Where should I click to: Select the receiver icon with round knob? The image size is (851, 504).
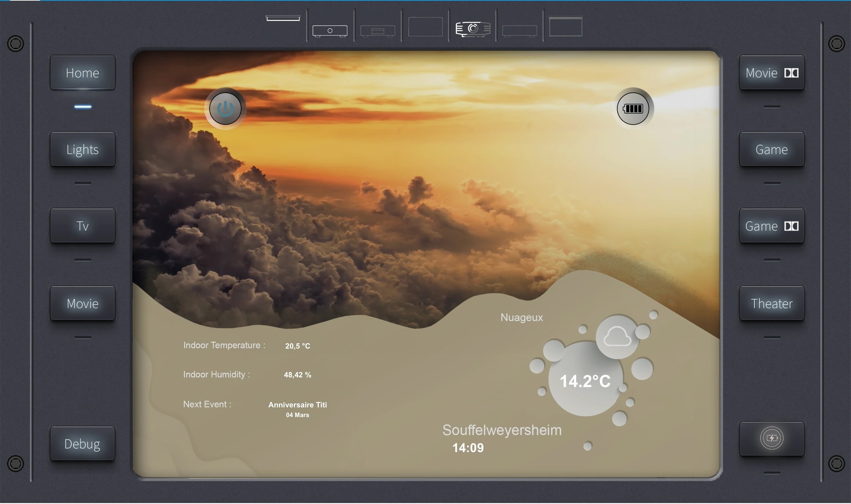point(330,31)
